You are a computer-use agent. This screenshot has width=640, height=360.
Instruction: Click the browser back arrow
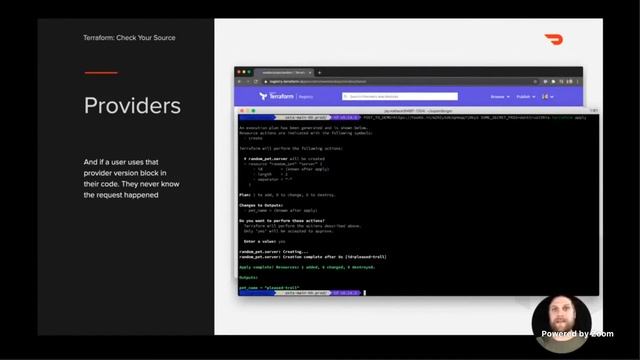pyautogui.click(x=240, y=82)
